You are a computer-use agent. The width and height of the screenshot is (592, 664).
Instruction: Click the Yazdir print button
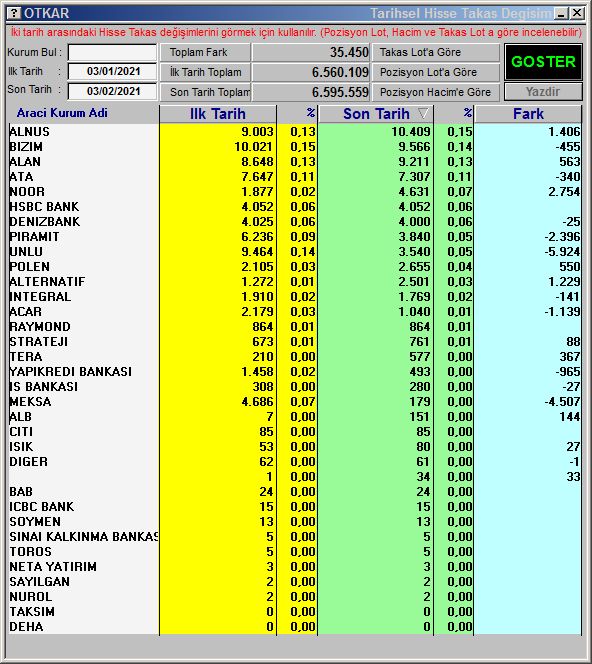(543, 92)
